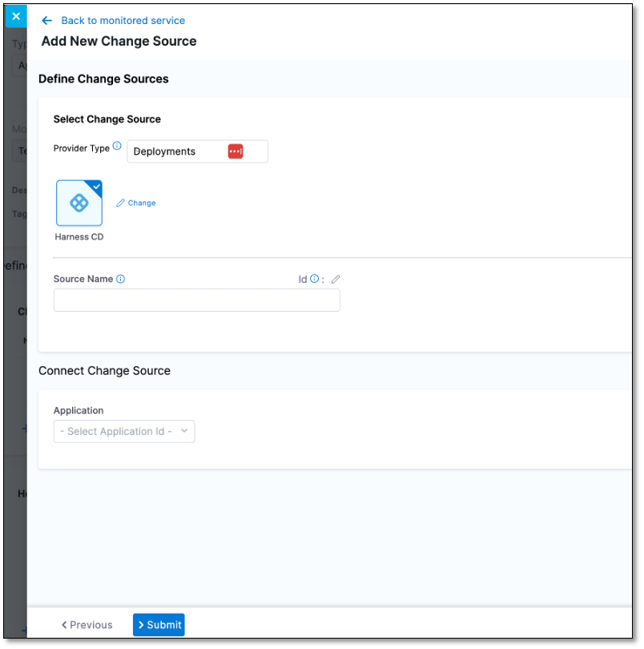
Task: Close the Add New Change Source panel
Action: (16, 16)
